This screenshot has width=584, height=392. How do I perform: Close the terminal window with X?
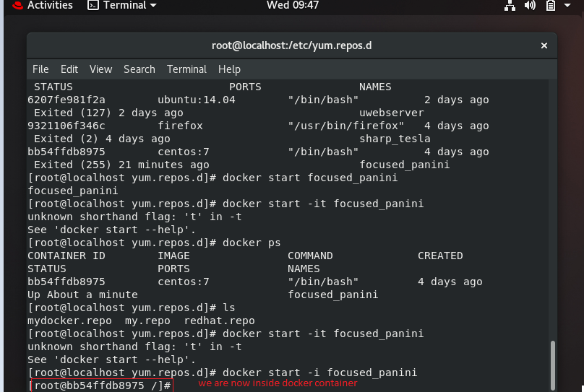(x=544, y=45)
